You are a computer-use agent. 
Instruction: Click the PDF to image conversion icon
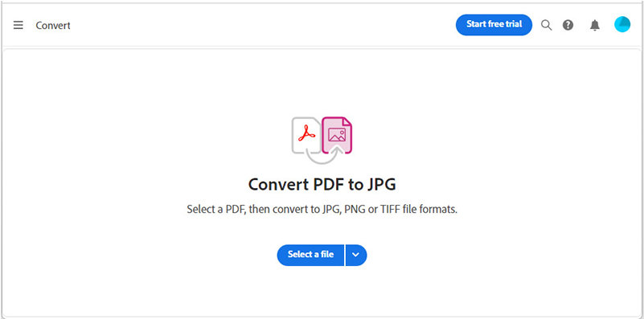click(322, 140)
